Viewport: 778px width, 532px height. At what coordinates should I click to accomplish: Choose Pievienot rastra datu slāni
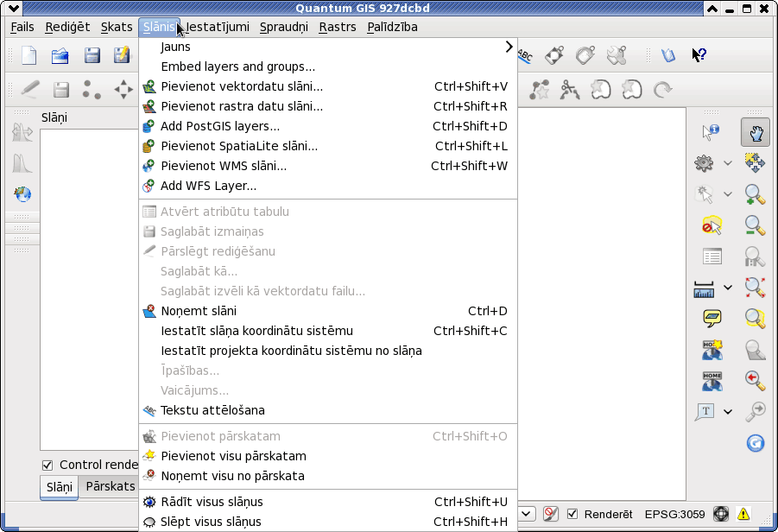[328, 106]
